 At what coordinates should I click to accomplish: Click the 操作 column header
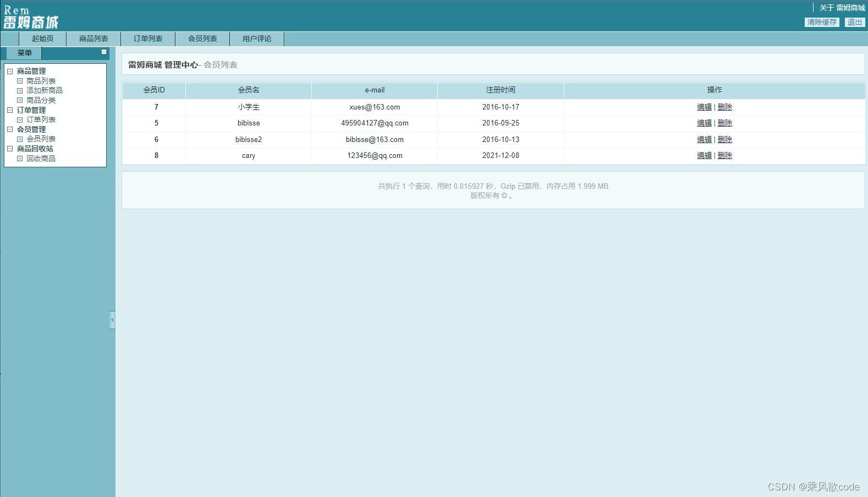(715, 90)
